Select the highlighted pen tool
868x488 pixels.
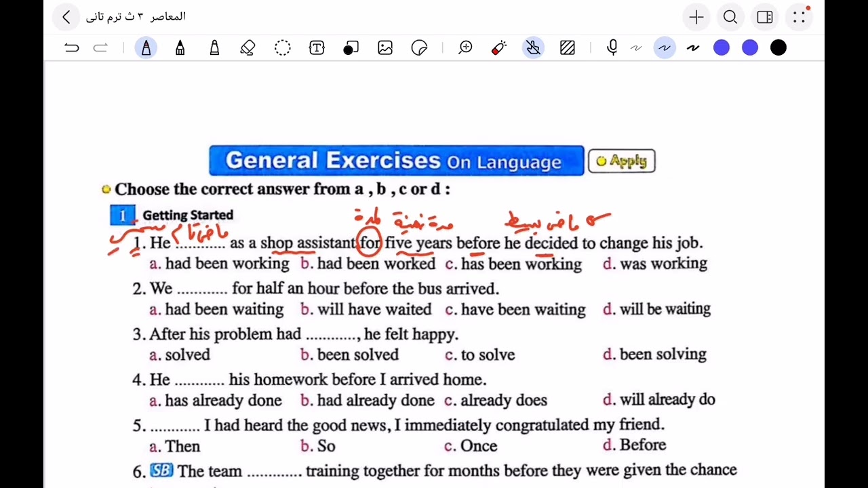tap(146, 47)
